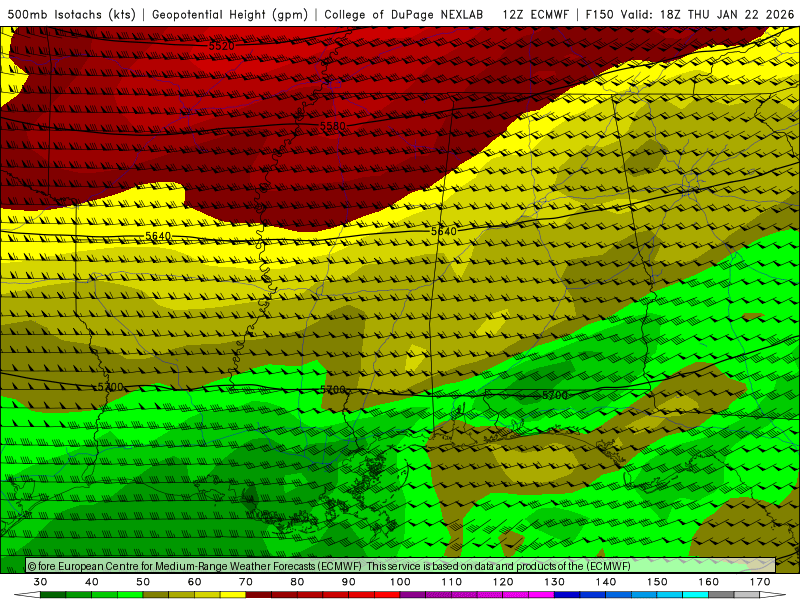Pick the olive swatch starting at 50 kts

pyautogui.click(x=156, y=595)
